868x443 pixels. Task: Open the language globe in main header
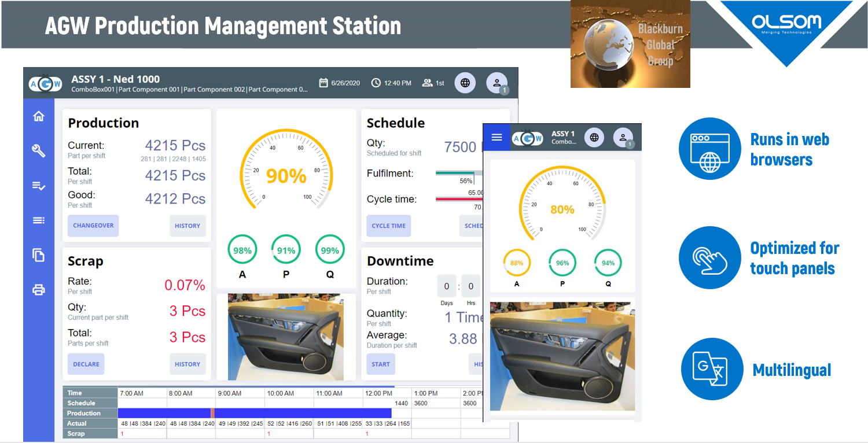pyautogui.click(x=465, y=83)
